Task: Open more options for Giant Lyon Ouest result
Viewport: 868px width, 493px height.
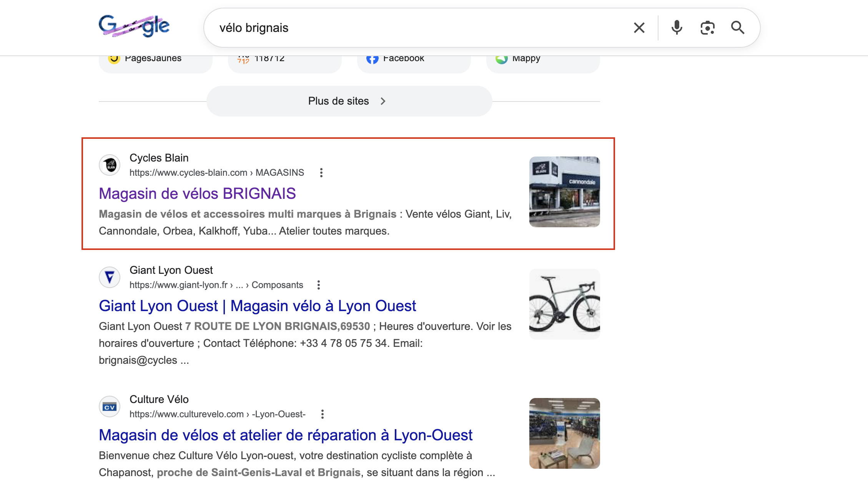Action: click(x=319, y=285)
